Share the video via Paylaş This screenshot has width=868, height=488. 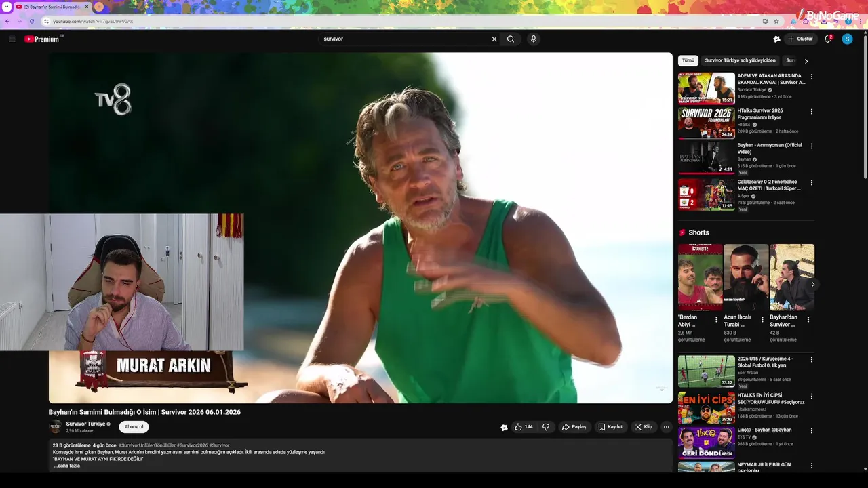[x=574, y=427]
